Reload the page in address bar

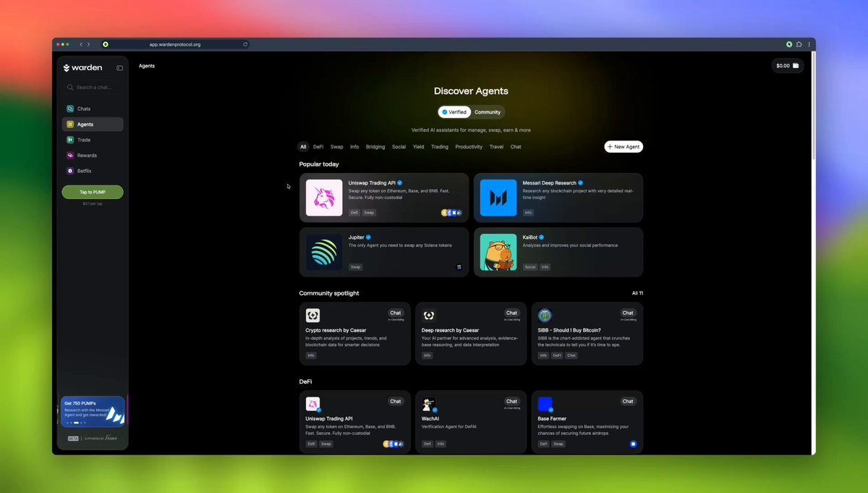[x=245, y=44]
